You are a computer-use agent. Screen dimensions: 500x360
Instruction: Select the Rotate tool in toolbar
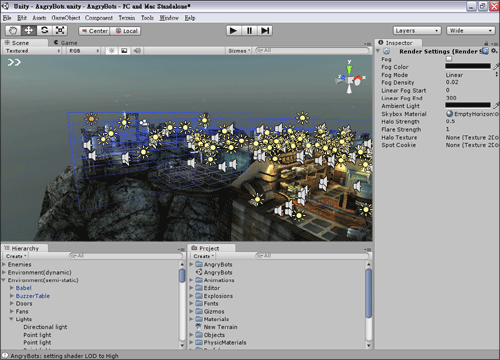44,31
